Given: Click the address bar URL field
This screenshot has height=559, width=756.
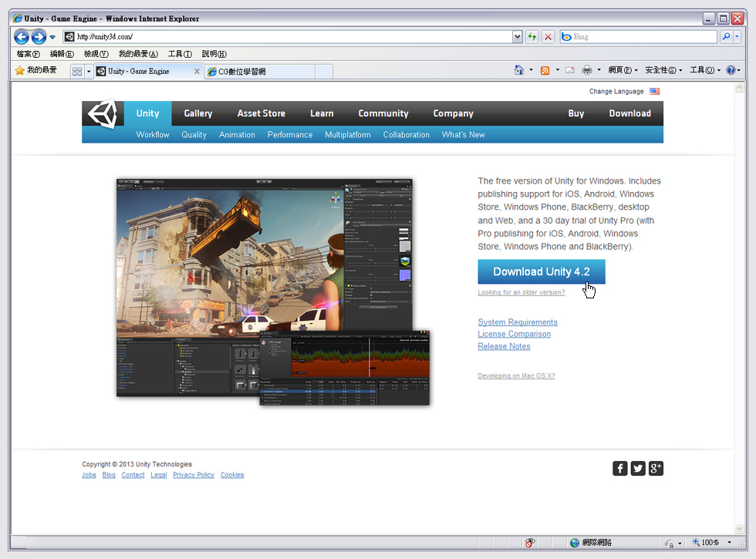Looking at the screenshot, I should [287, 37].
